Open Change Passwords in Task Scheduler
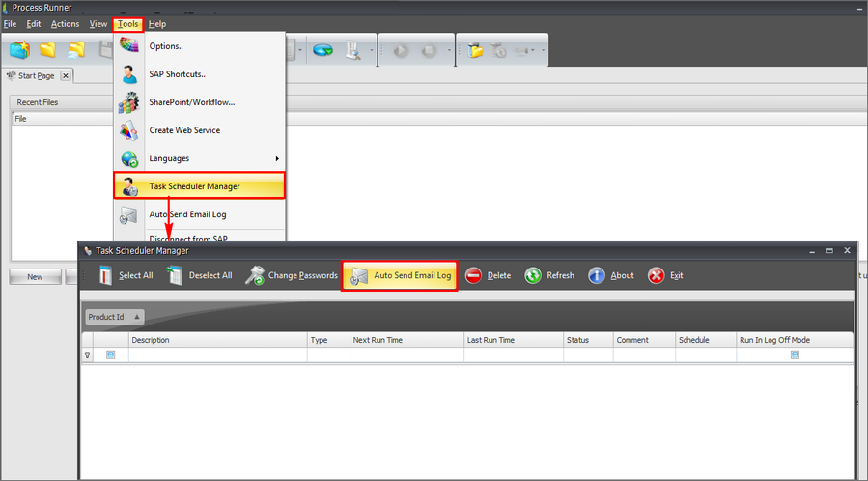This screenshot has height=481, width=868. click(x=292, y=275)
